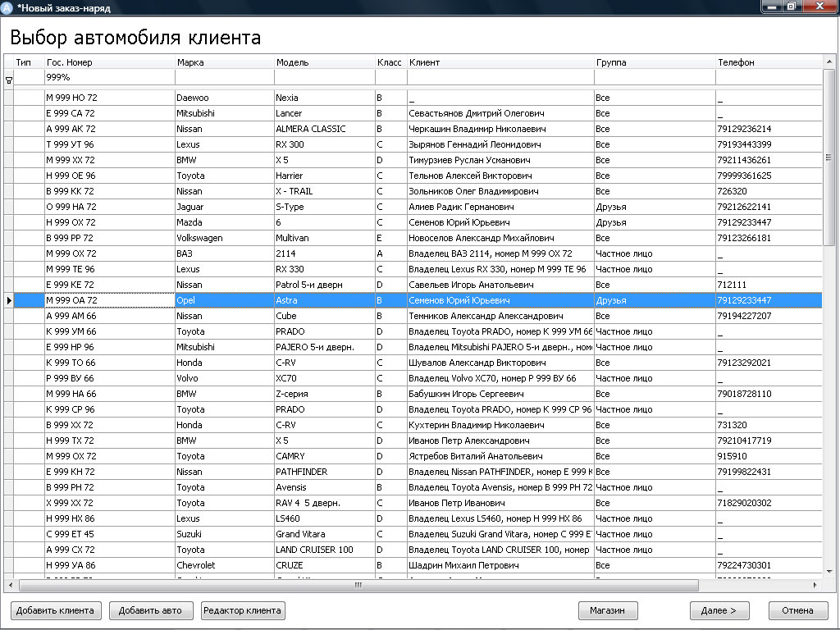
Task: Sort by the Гос. Номер column header
Action: (x=110, y=62)
